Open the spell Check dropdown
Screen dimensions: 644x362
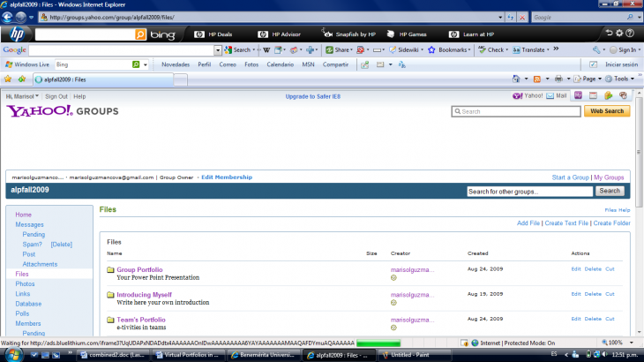coord(493,50)
